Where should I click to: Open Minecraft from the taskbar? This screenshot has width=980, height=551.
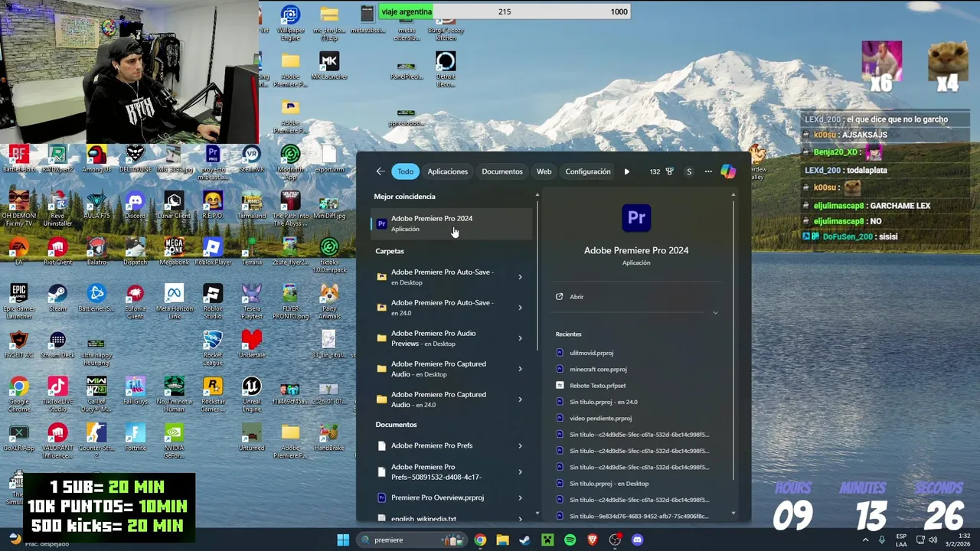(x=547, y=540)
